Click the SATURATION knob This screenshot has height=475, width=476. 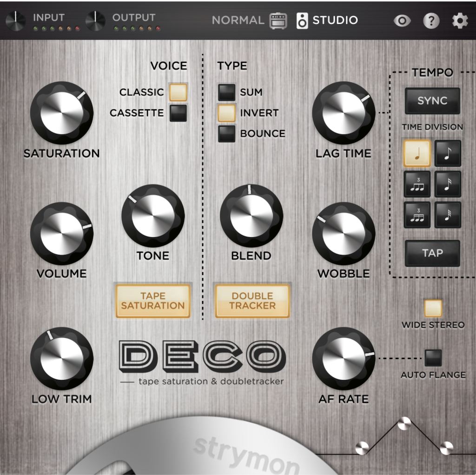pos(62,113)
